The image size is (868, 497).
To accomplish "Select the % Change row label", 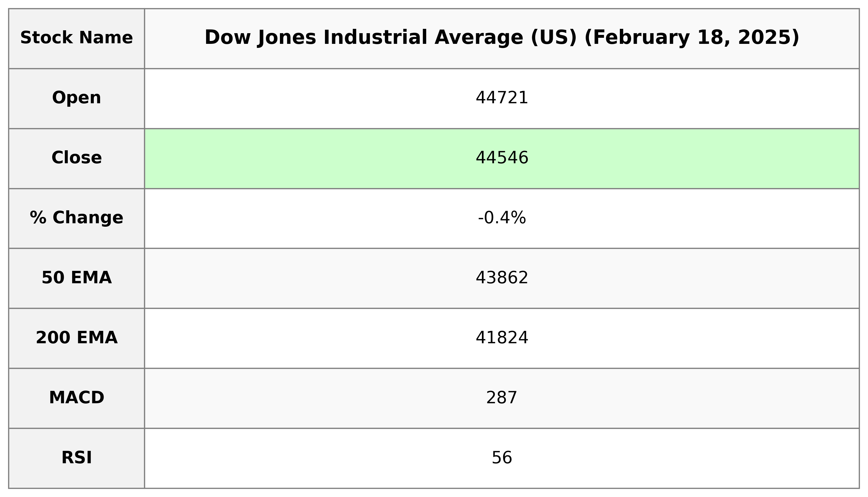I will [76, 218].
